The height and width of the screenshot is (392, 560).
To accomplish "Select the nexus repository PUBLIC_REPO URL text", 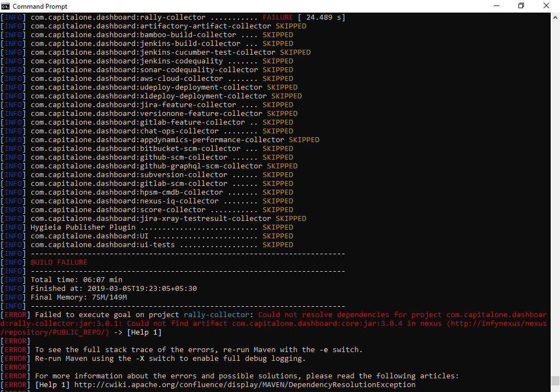I will click(71, 332).
